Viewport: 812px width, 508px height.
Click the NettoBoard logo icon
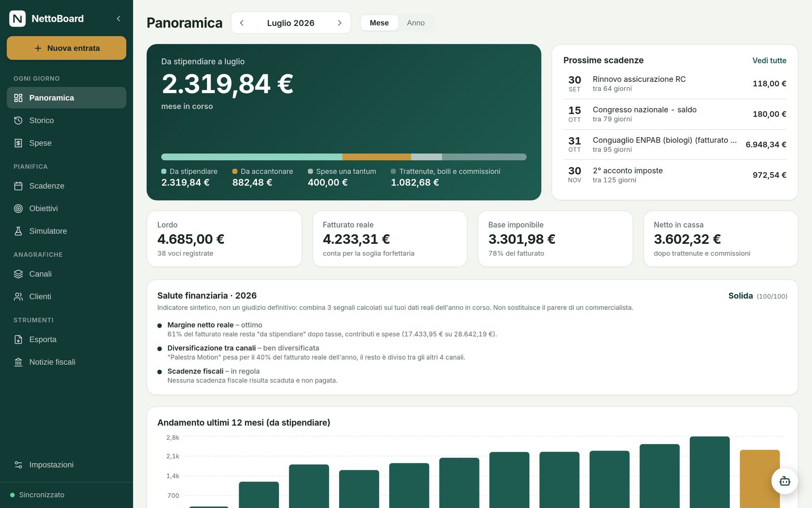click(x=17, y=19)
